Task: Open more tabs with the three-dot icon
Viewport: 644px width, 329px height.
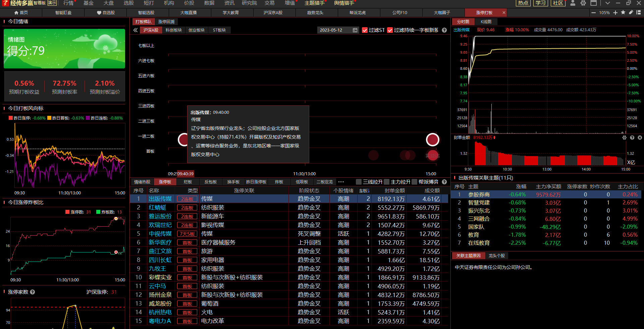Action: pyautogui.click(x=341, y=182)
